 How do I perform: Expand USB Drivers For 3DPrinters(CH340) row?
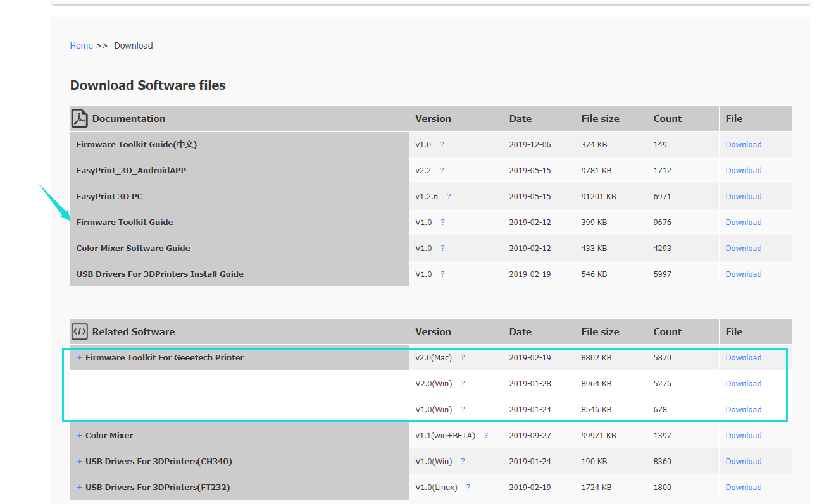click(80, 462)
